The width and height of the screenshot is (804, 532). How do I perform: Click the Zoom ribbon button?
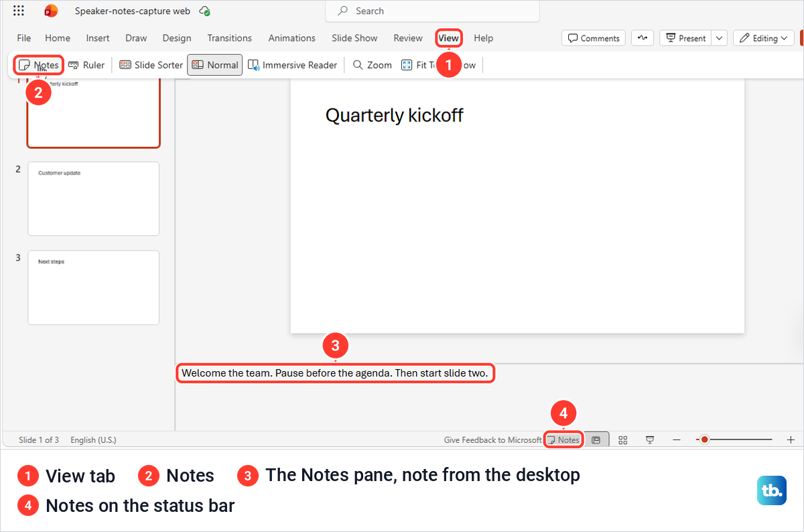372,65
